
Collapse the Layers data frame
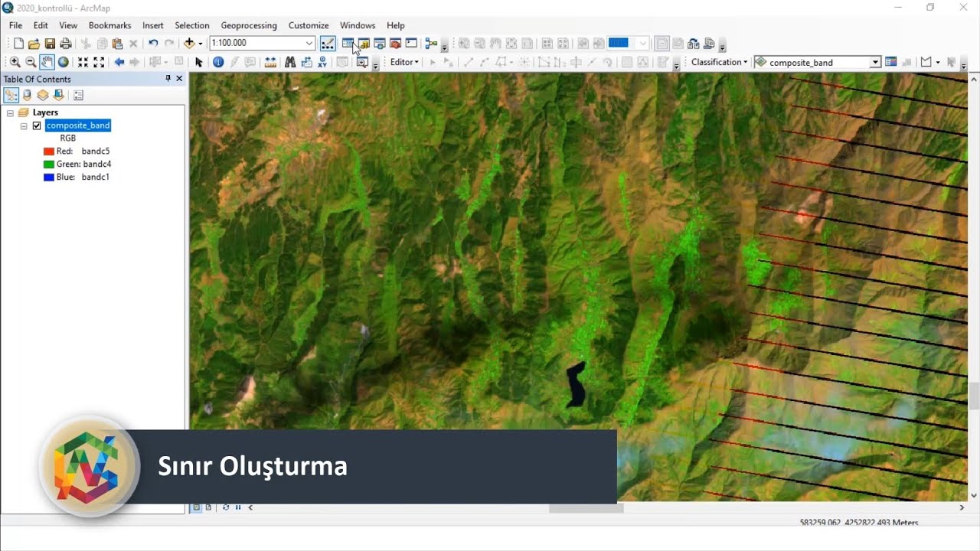[10, 112]
